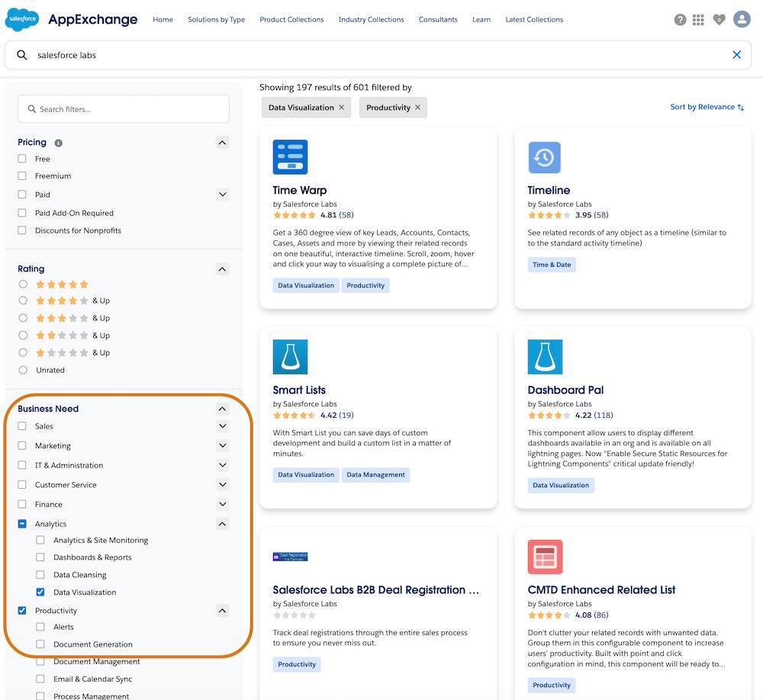Click the search magnifier icon in main search bar
Screen dimensions: 763x700
pos(22,55)
